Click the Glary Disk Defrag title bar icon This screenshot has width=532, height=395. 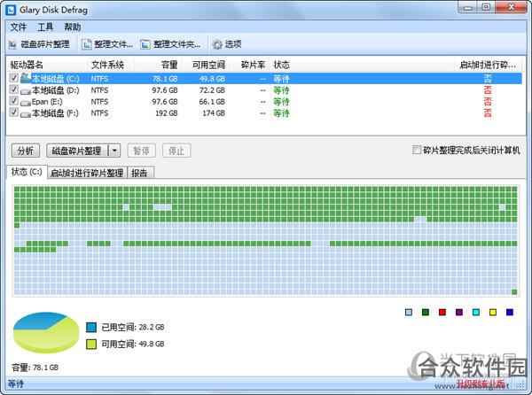[x=11, y=10]
